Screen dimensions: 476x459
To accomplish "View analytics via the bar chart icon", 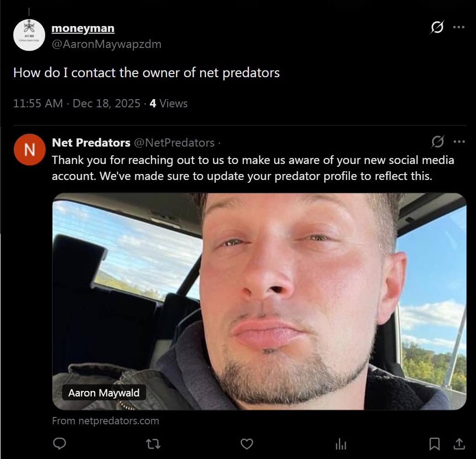I will [x=341, y=444].
